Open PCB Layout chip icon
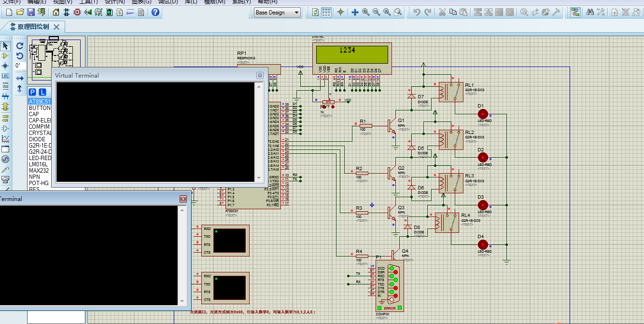The height and width of the screenshot is (324, 644). [77, 12]
